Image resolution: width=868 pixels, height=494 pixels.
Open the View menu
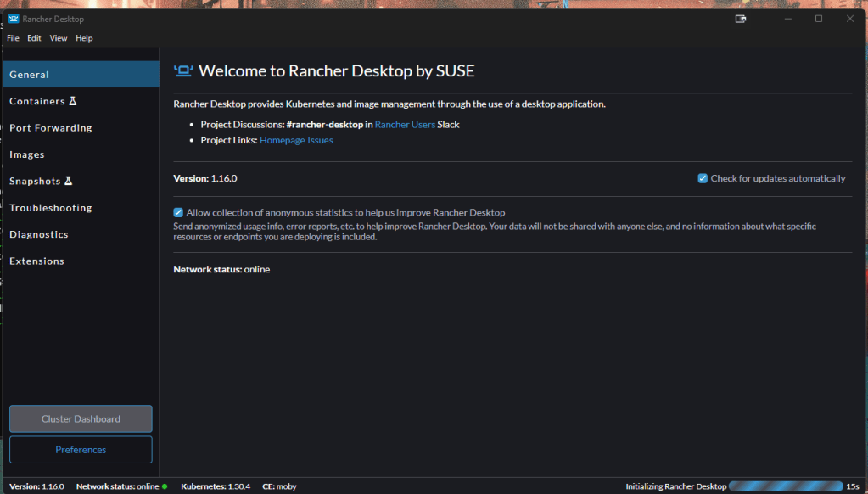59,38
